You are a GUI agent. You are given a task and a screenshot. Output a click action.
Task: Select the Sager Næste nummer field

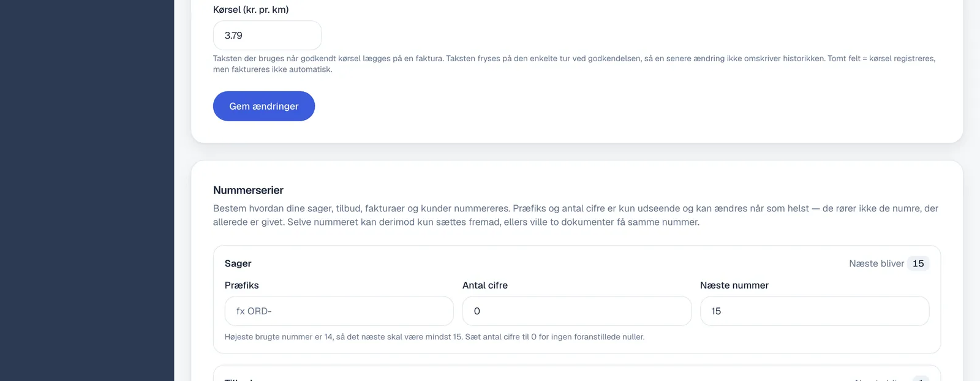[815, 311]
